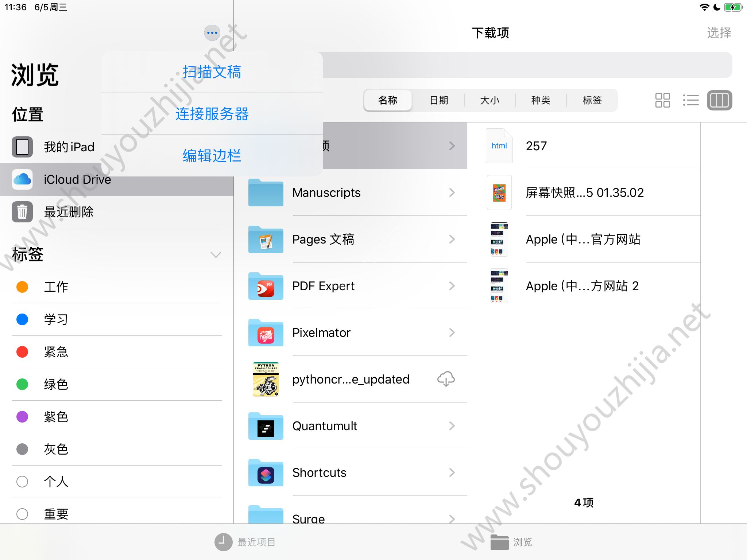Open the three-dot more options button
The image size is (747, 560).
tap(212, 33)
